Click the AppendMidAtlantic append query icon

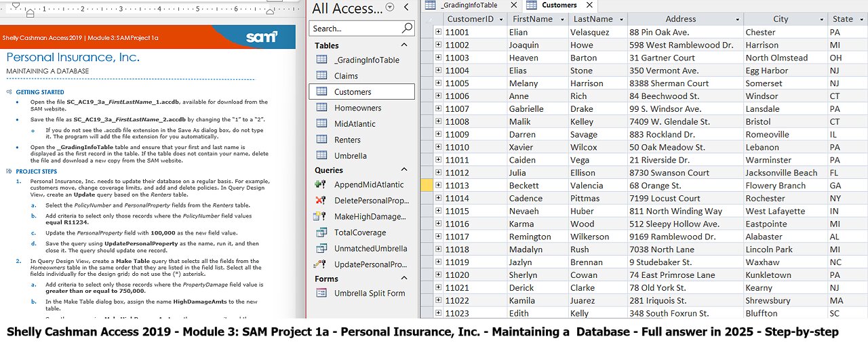point(321,184)
